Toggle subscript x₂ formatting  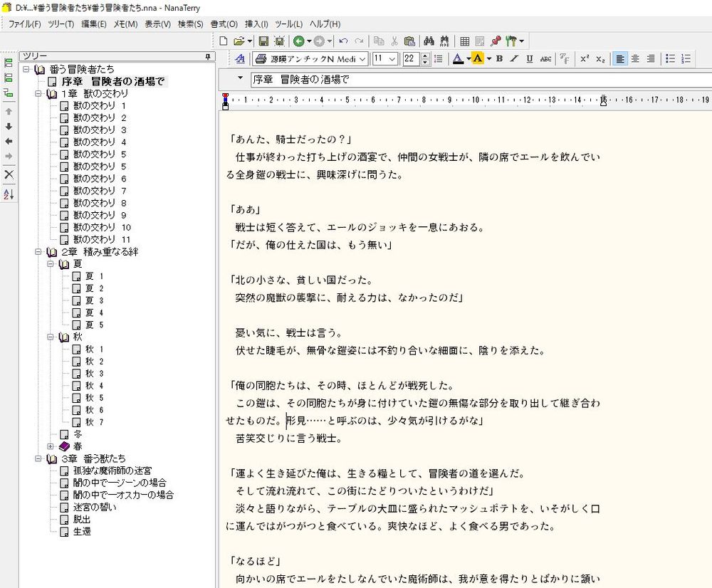click(600, 58)
